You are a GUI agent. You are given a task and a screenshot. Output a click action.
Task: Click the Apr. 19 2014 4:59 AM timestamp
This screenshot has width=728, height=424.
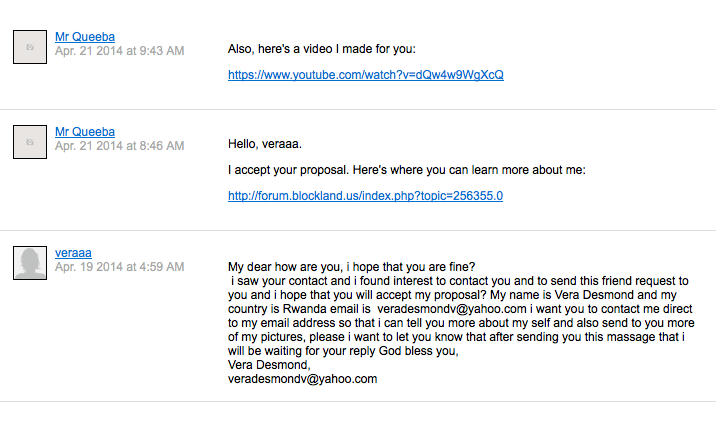click(x=119, y=267)
